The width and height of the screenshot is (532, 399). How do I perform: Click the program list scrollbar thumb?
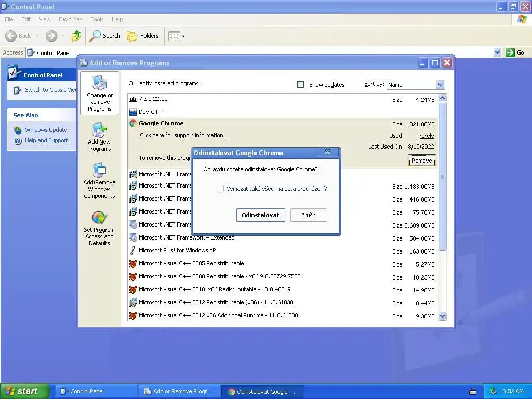tap(442, 177)
